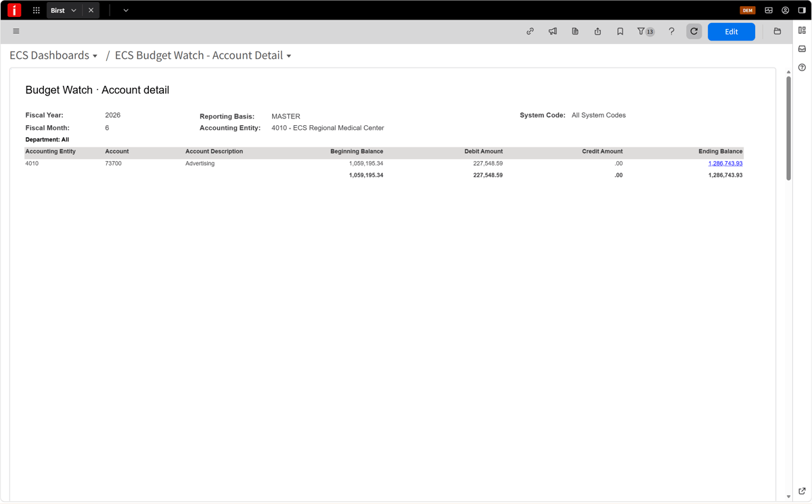Click the All System Codes value
This screenshot has height=504, width=812.
[599, 116]
